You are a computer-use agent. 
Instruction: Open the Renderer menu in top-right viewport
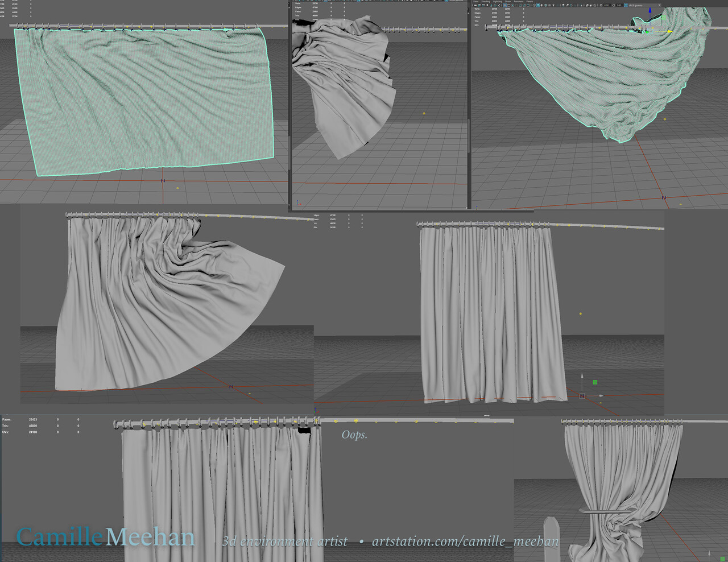518,2
